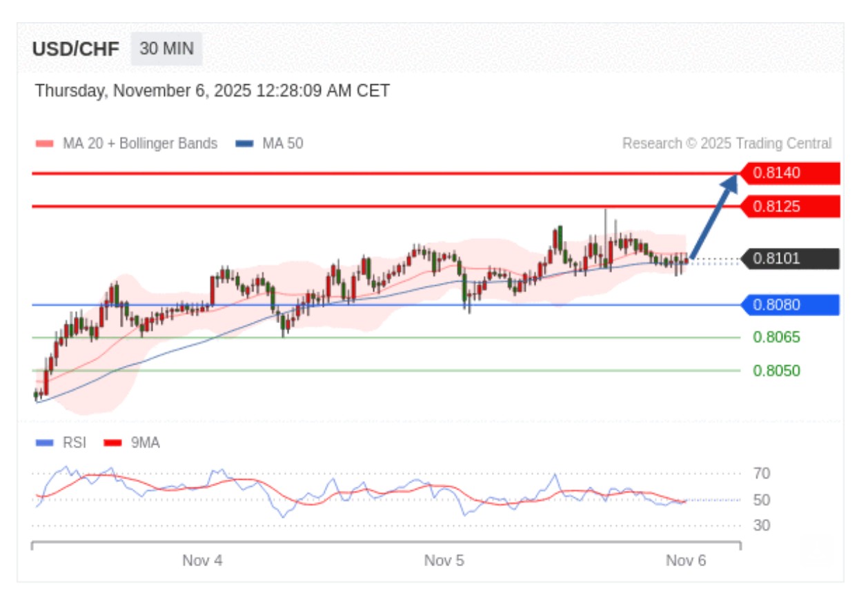The image size is (868, 602).
Task: Click the Research © 2025 Trading Central credit
Action: tap(727, 144)
